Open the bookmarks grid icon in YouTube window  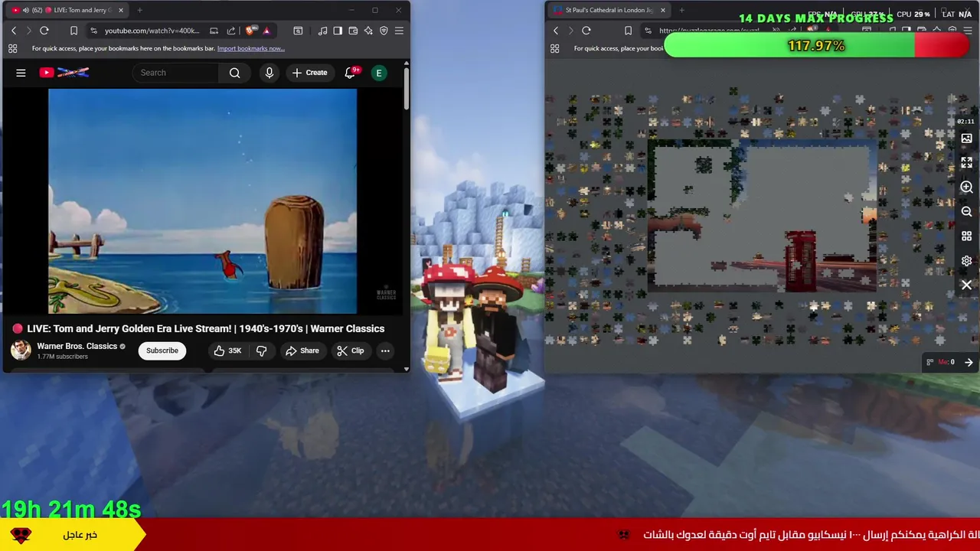(x=13, y=48)
